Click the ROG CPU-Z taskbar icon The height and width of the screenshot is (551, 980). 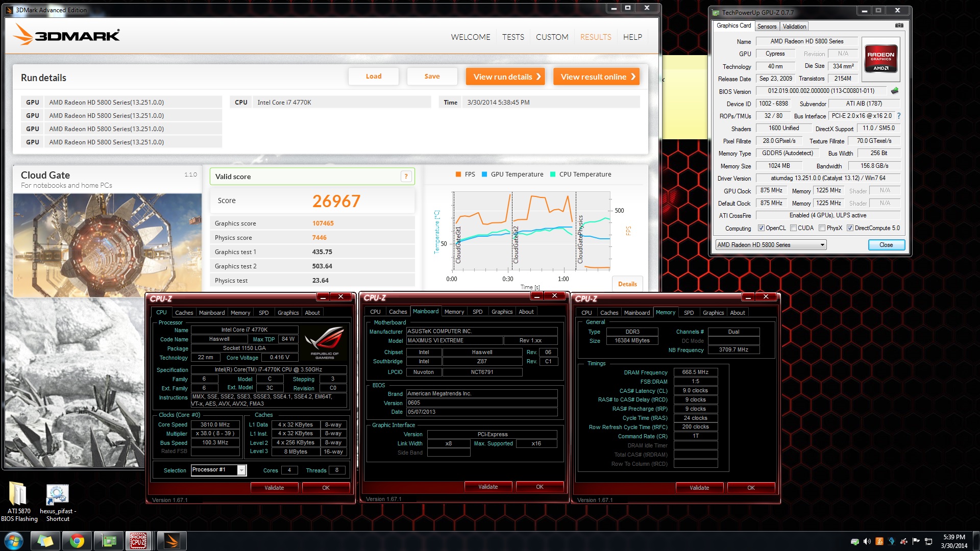(139, 541)
